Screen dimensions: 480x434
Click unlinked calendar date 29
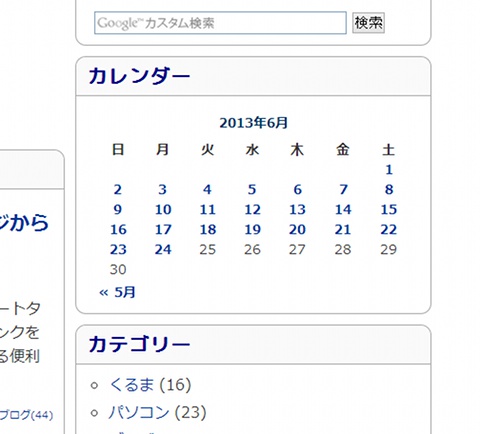[389, 250]
